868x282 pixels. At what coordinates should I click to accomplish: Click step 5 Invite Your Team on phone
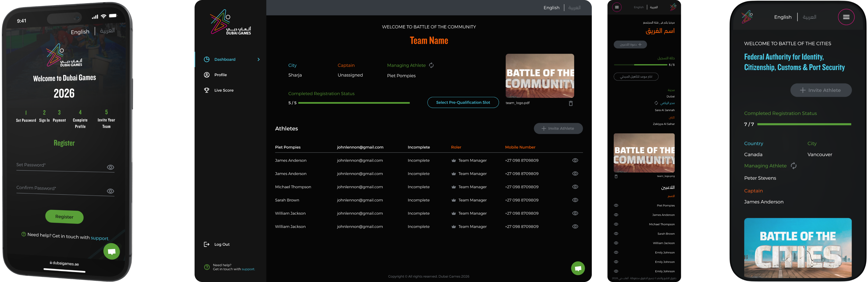tap(106, 119)
